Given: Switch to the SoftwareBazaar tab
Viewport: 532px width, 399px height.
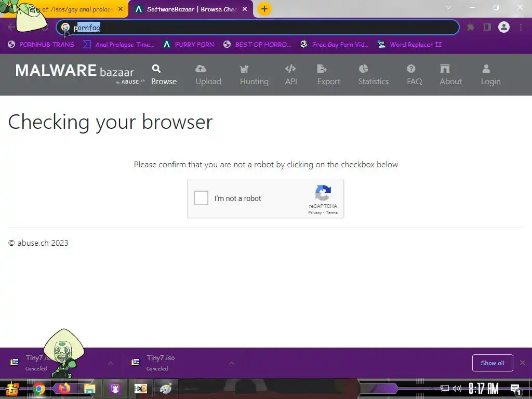Looking at the screenshot, I should [x=191, y=9].
